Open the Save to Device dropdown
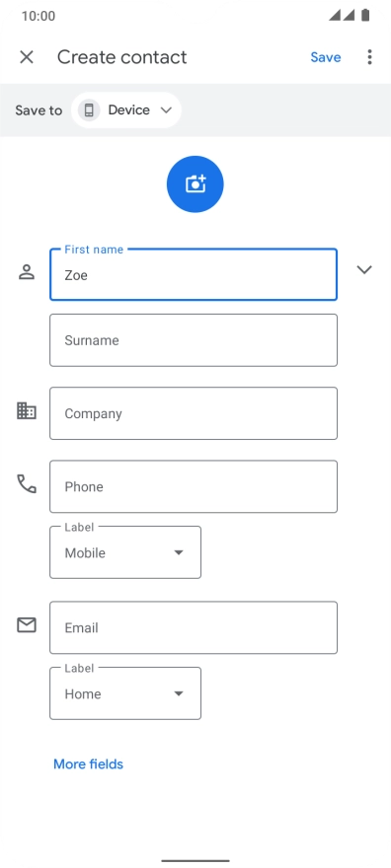Viewport: 391px width, 868px height. point(126,110)
